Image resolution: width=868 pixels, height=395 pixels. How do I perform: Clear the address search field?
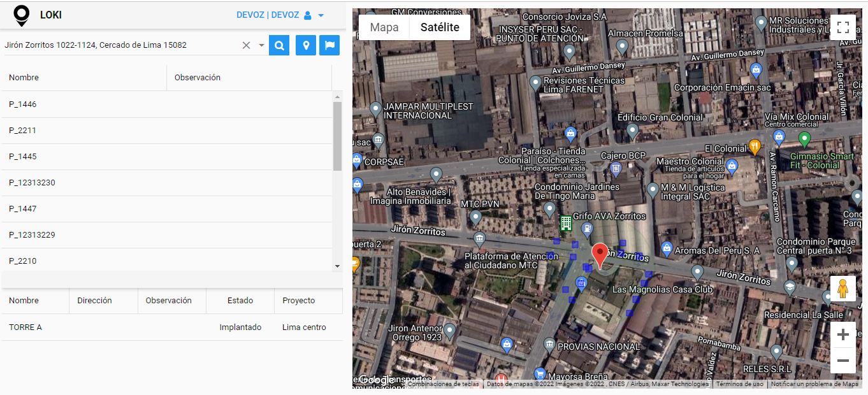click(x=246, y=45)
